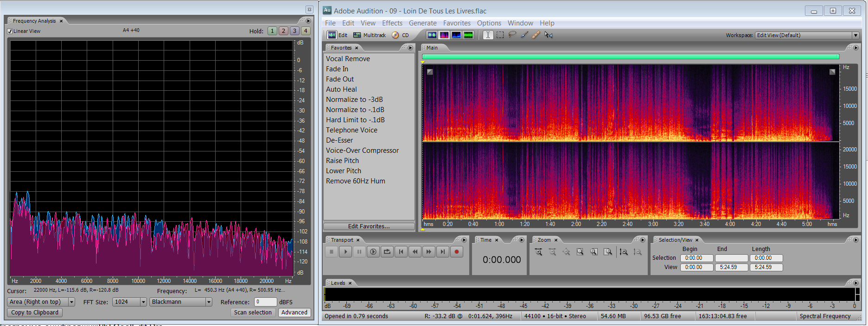This screenshot has width=868, height=326.
Task: Open the Area (Right on top) dropdown
Action: tap(41, 302)
